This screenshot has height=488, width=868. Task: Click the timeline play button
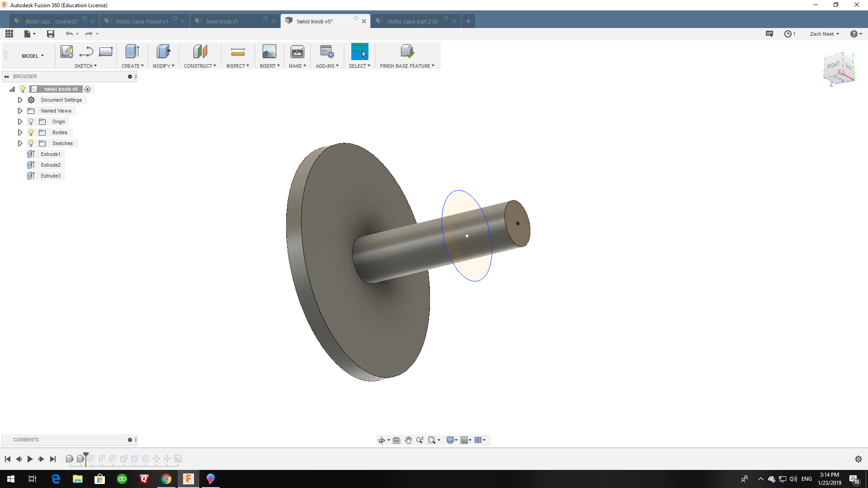(x=30, y=459)
